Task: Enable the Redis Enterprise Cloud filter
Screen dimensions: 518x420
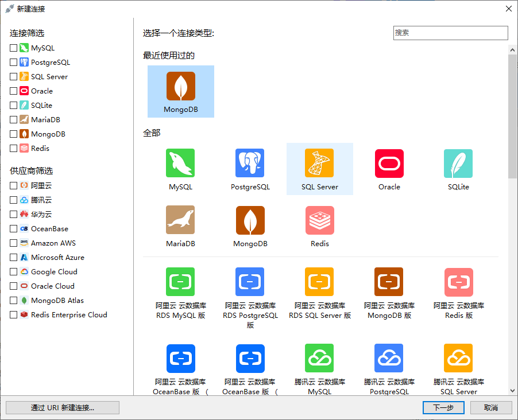Action: coord(13,314)
